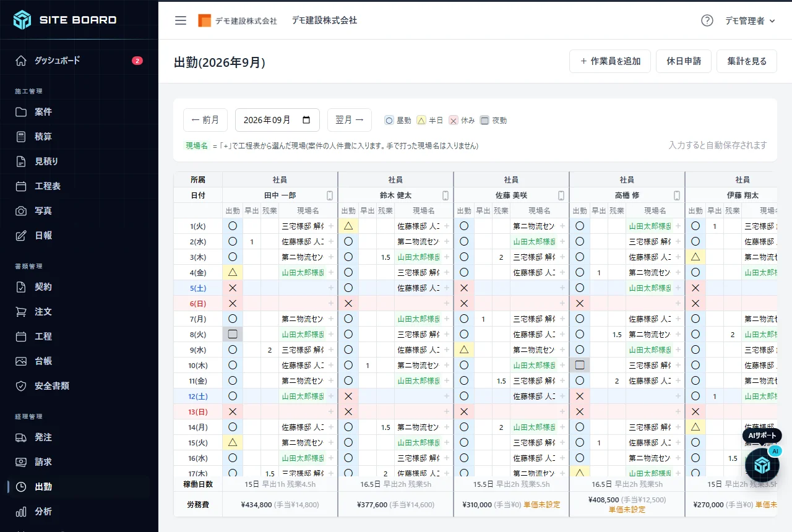
Task: Click plus in 鈴木 健太 6(日) row
Action: tap(447, 304)
